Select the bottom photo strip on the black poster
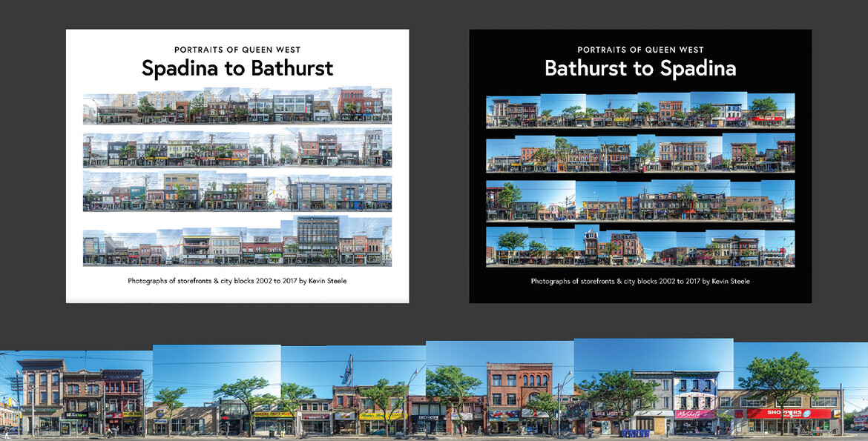Image resolution: width=868 pixels, height=441 pixels. point(640,247)
